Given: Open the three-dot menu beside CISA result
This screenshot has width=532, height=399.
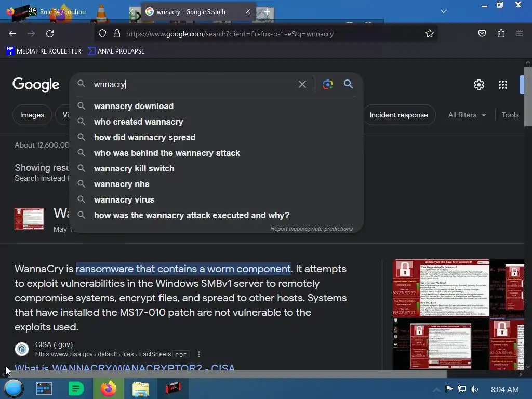Looking at the screenshot, I should pyautogui.click(x=199, y=354).
